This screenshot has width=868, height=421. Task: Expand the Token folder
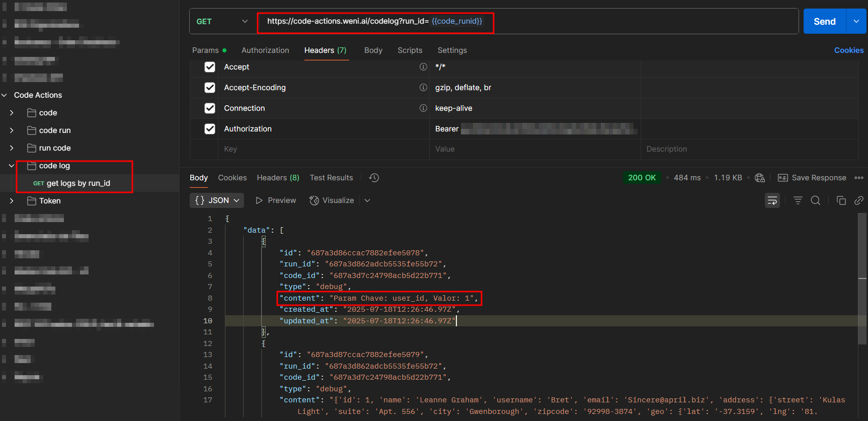[12, 201]
